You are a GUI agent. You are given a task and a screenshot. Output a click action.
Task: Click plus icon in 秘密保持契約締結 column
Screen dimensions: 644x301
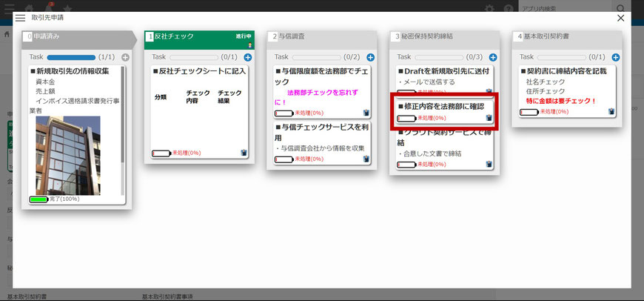click(x=492, y=57)
